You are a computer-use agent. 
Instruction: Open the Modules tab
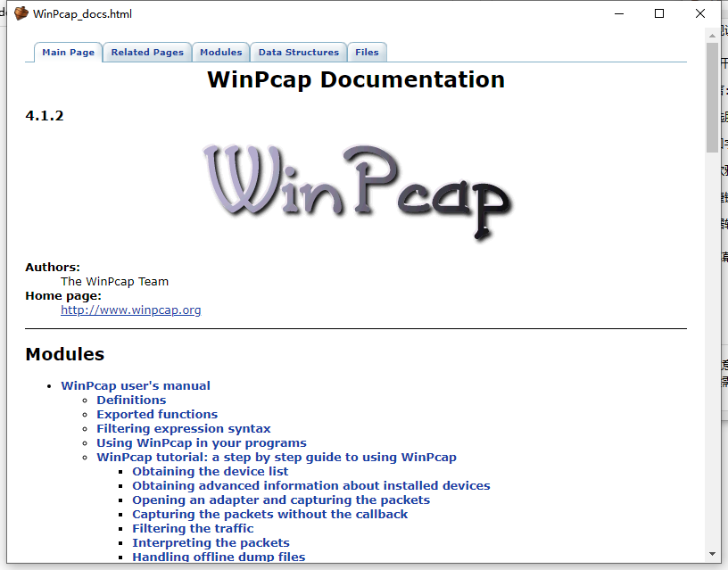[x=221, y=53]
